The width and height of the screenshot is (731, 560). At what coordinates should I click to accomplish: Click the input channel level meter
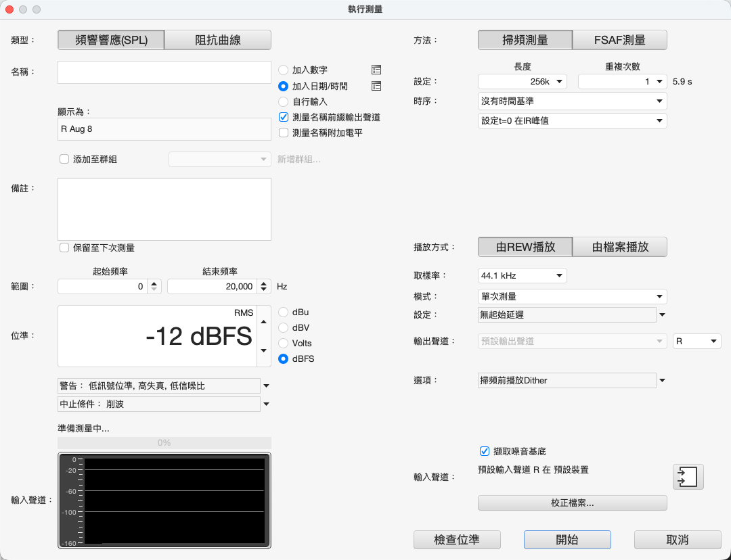(x=164, y=500)
